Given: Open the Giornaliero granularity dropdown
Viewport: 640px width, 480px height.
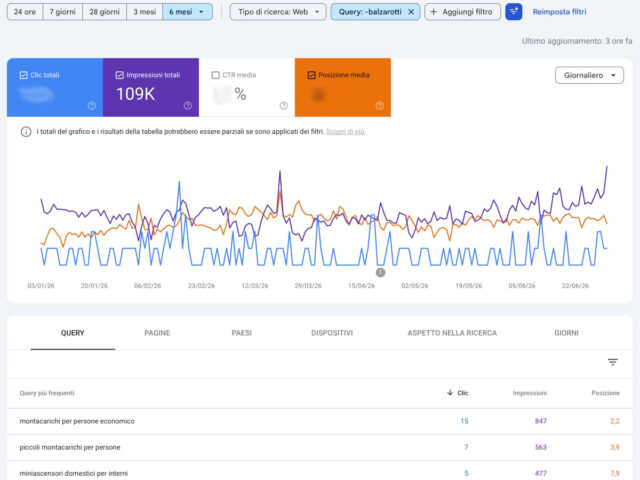Looking at the screenshot, I should [589, 75].
